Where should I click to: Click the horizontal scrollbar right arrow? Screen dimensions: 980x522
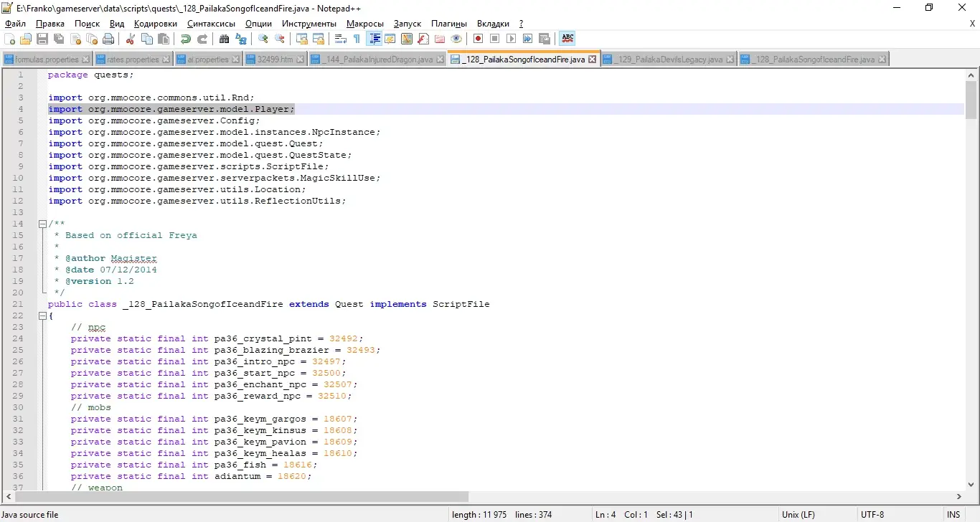[960, 496]
